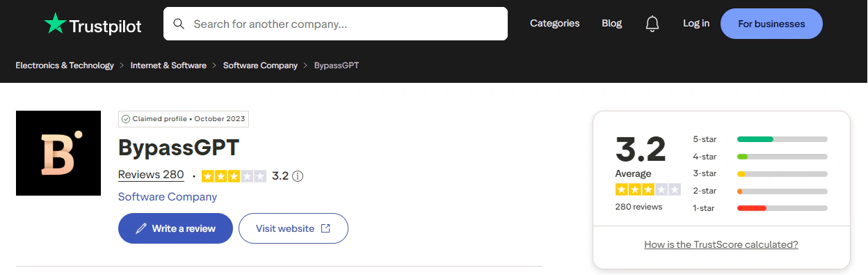This screenshot has width=868, height=275.
Task: Open the Categories menu
Action: (x=554, y=24)
